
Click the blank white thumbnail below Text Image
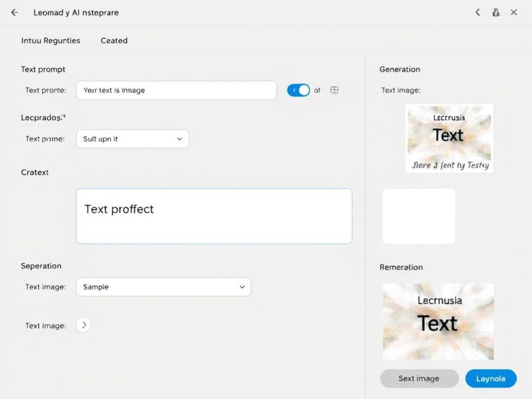(419, 216)
